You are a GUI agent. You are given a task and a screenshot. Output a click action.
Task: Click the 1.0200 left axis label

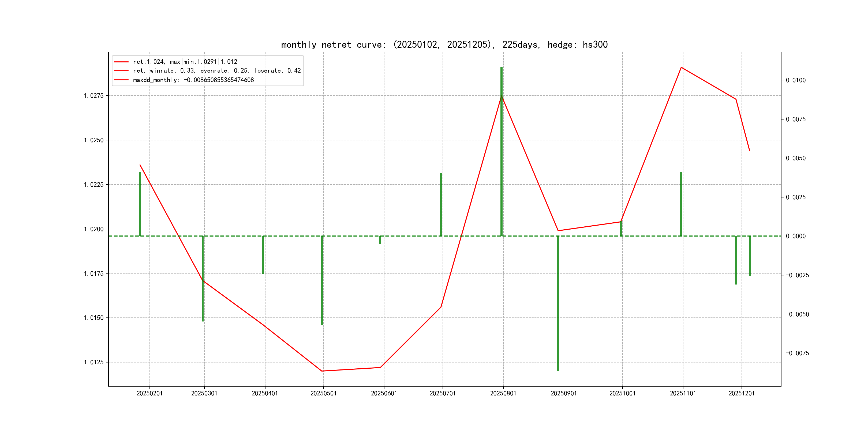coord(94,229)
